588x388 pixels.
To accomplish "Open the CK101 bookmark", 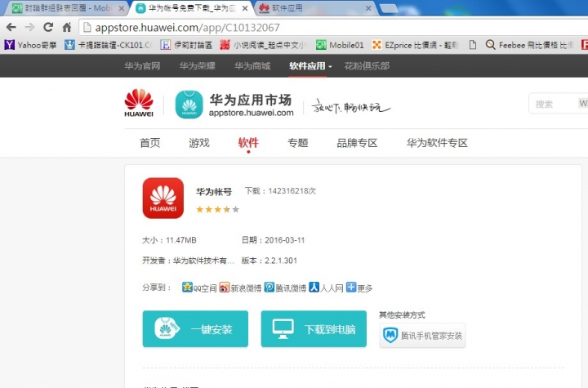I will pyautogui.click(x=108, y=45).
